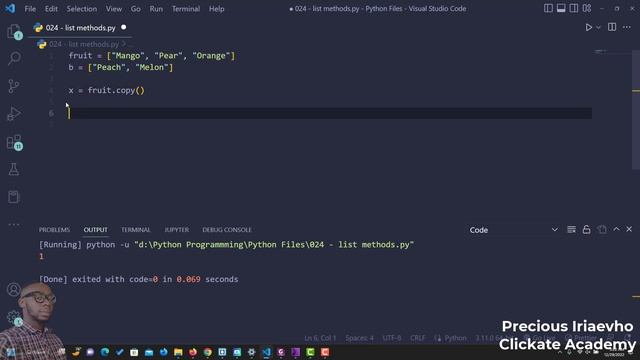Viewport: 640px width, 360px height.
Task: Open the Source Control view
Action: click(14, 86)
